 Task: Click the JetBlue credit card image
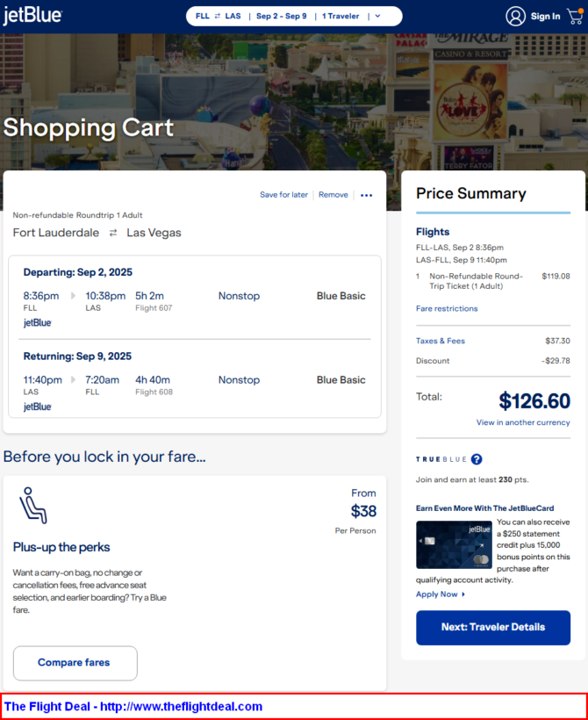point(454,544)
